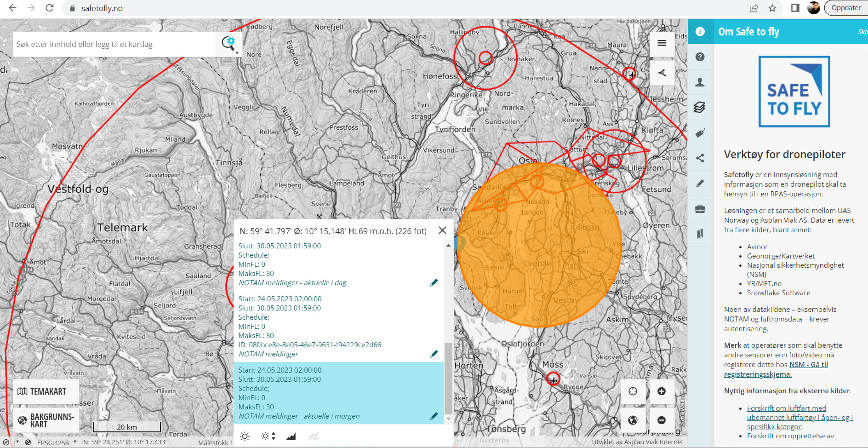Reload the page in browser
Screen dimensions: 868x448
pyautogui.click(x=50, y=8)
